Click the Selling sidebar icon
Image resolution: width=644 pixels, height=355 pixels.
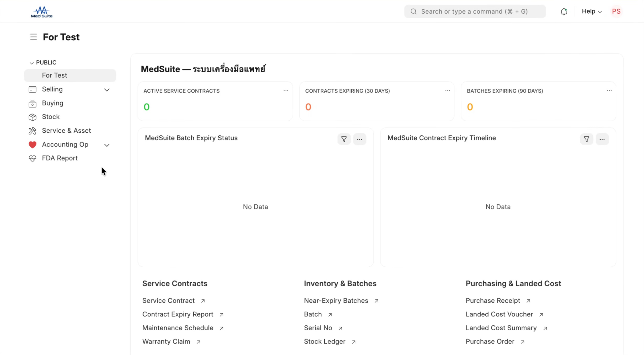click(33, 89)
